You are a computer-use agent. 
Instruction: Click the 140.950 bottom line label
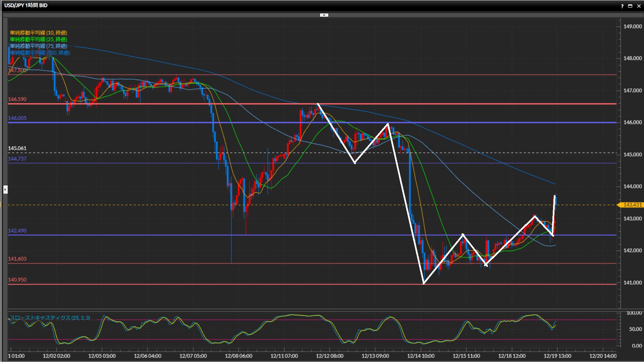point(17,280)
